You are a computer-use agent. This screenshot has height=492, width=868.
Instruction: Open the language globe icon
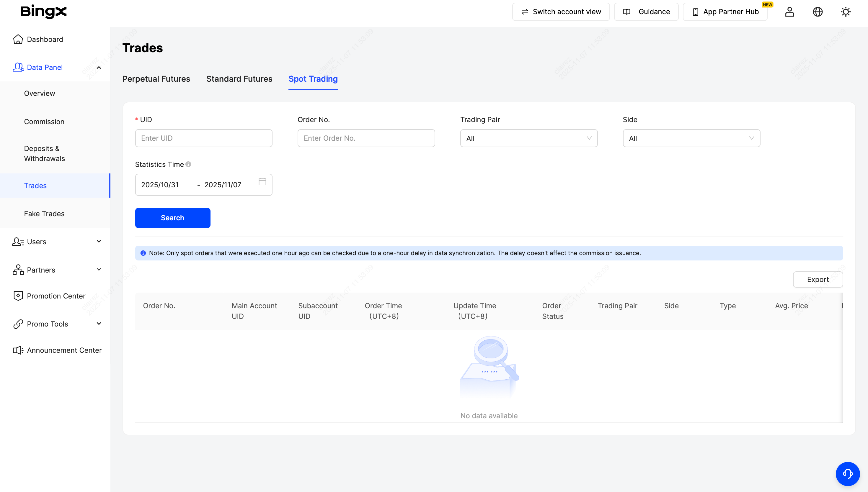[x=817, y=12]
